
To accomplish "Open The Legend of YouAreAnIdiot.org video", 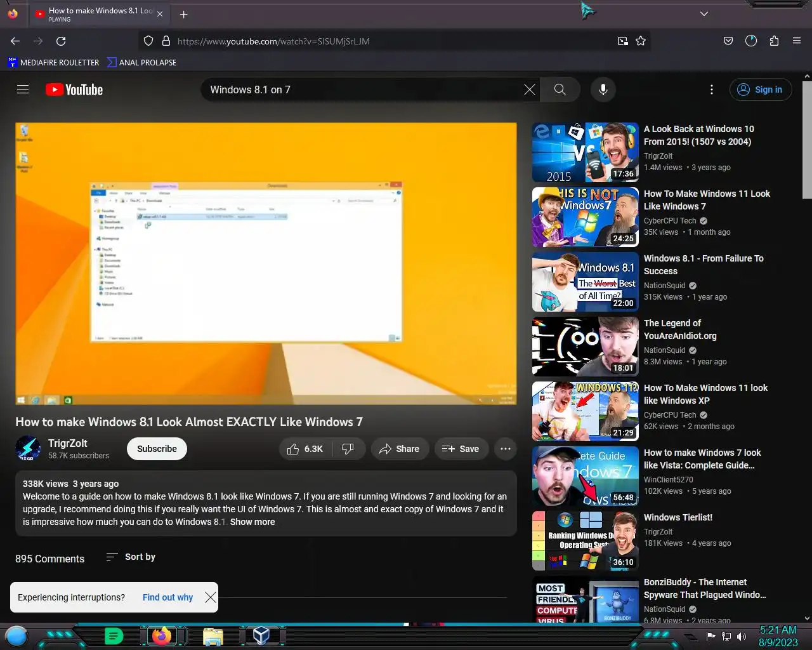I will point(680,329).
